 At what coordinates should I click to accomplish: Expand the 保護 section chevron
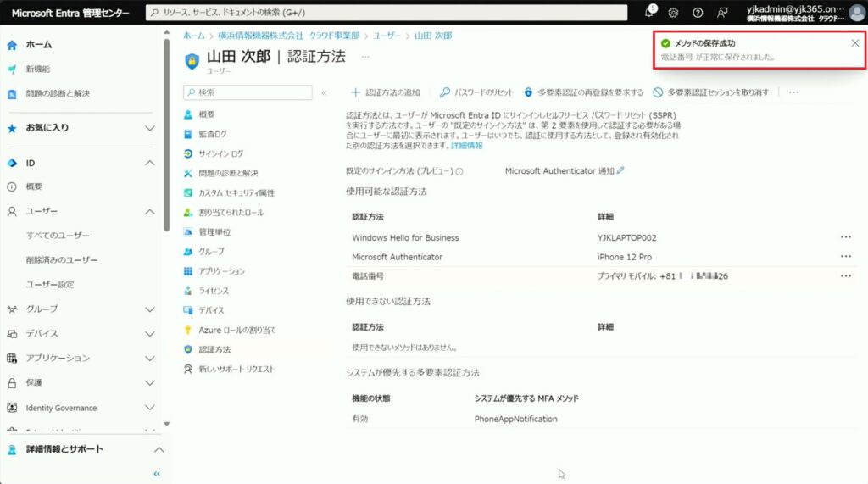pos(150,382)
